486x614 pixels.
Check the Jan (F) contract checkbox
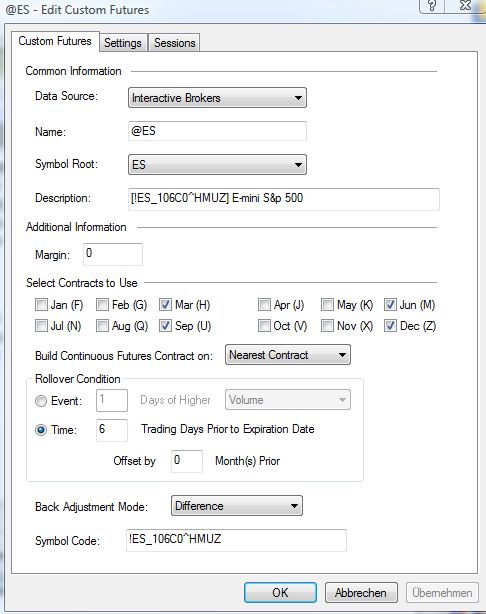[x=41, y=305]
